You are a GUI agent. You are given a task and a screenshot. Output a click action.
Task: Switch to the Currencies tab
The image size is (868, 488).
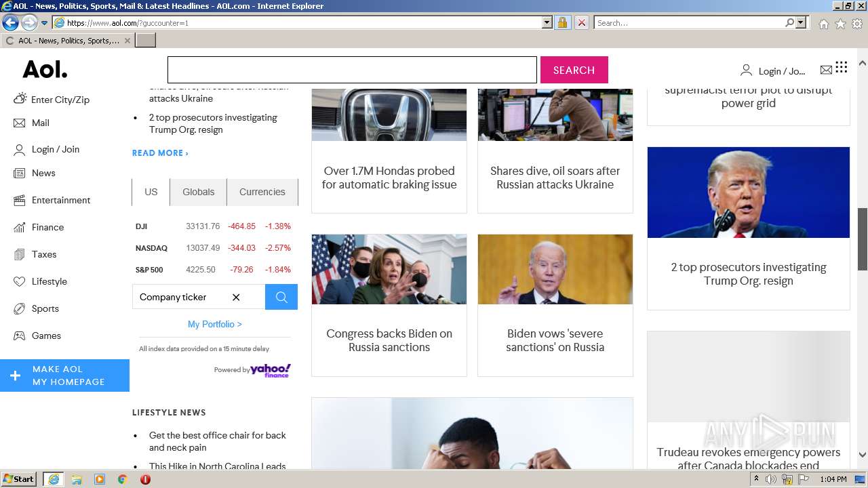[262, 192]
